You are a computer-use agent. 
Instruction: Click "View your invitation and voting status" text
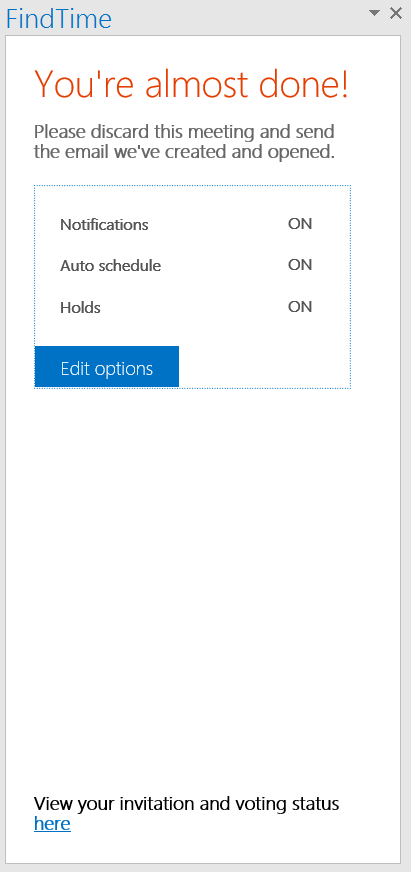(186, 804)
